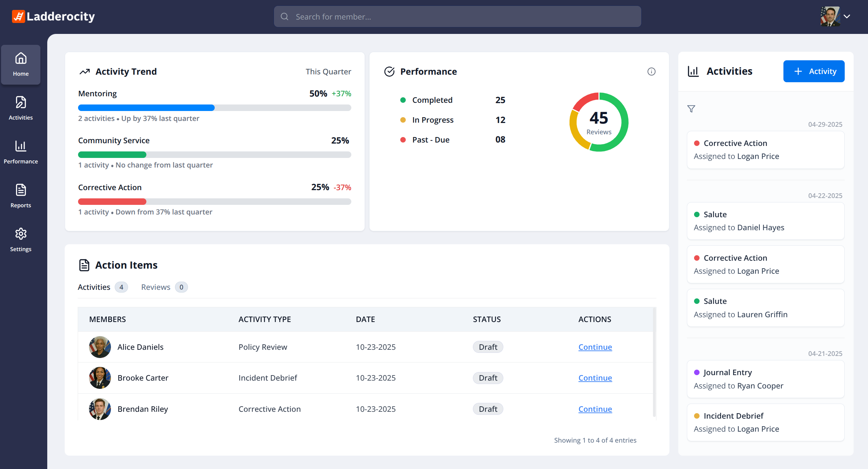Click the Performance info icon
The width and height of the screenshot is (868, 469).
click(651, 72)
